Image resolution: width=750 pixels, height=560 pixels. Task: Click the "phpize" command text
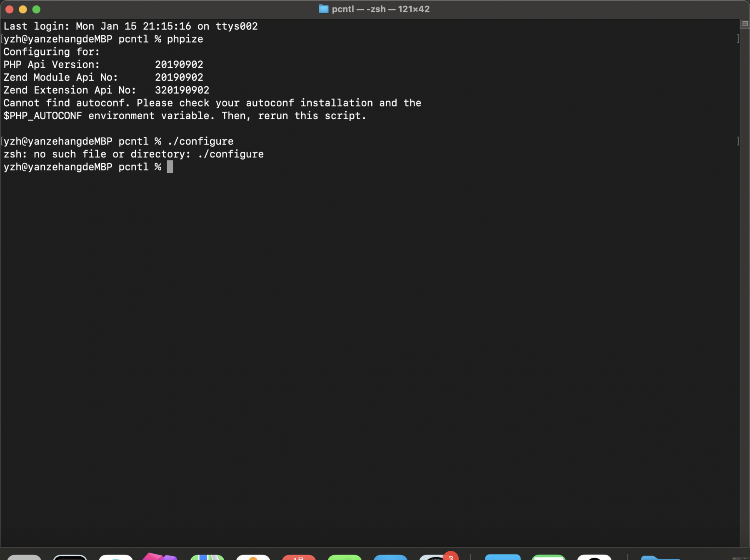coord(185,39)
